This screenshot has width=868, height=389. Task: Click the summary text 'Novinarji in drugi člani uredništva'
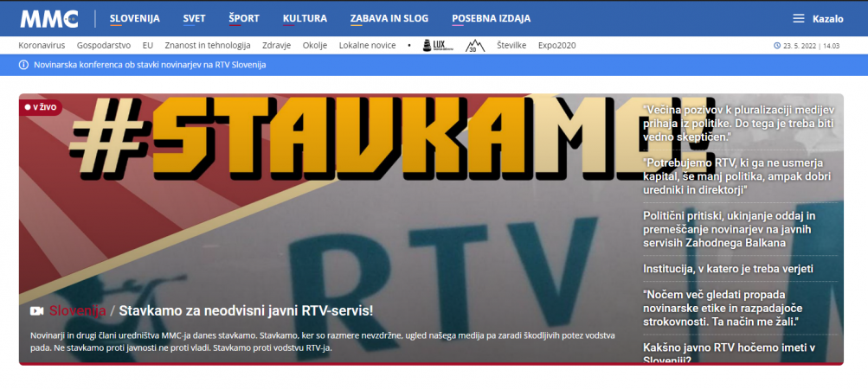tap(322, 342)
